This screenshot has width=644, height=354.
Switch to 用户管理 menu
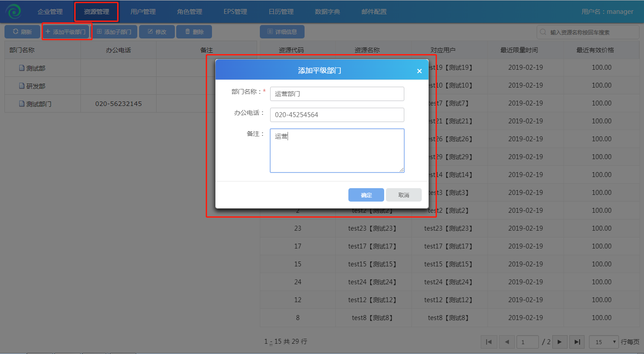point(143,12)
